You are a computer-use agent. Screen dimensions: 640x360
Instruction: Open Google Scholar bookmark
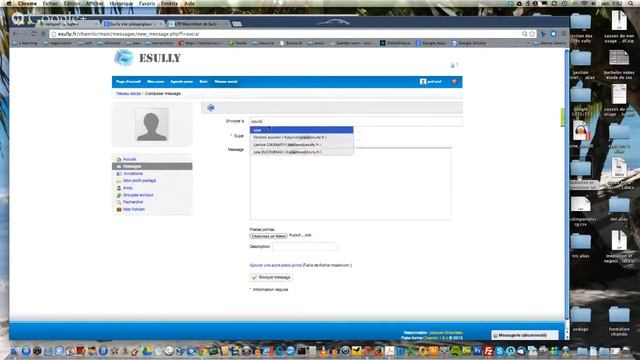[469, 43]
